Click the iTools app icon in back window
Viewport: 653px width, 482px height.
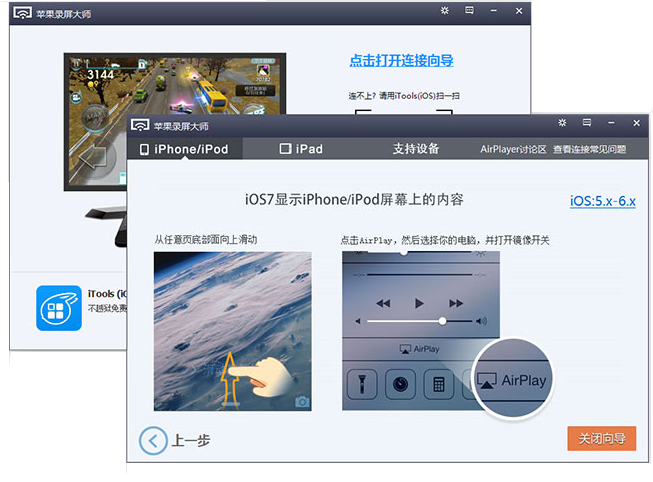click(x=59, y=308)
